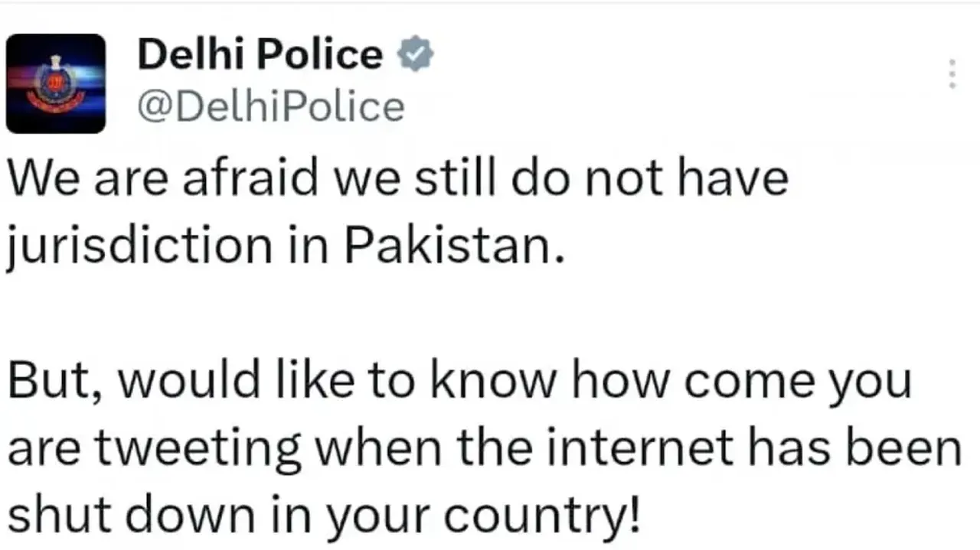Open the three-dot more options menu
The image size is (980, 550).
pyautogui.click(x=952, y=74)
